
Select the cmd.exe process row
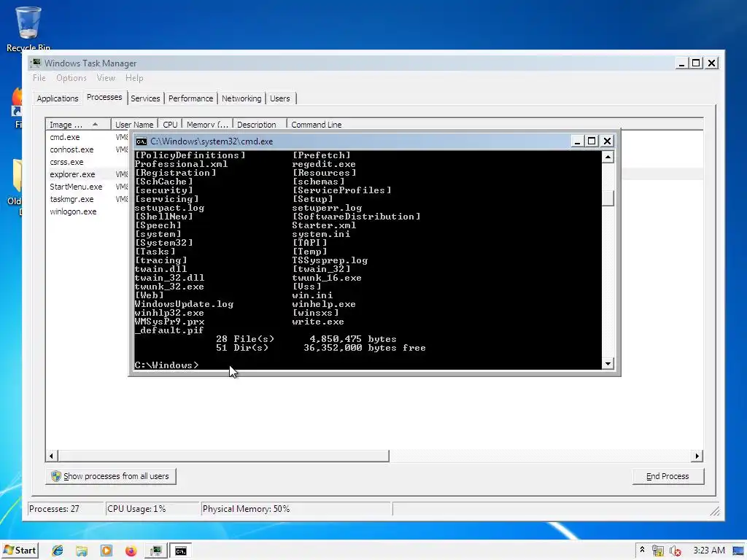click(x=65, y=137)
